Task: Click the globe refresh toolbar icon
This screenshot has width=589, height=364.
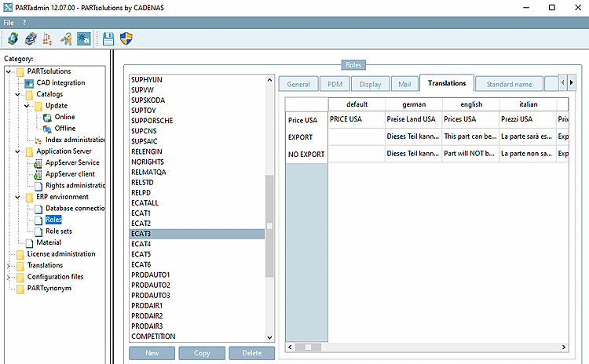Action: click(13, 38)
